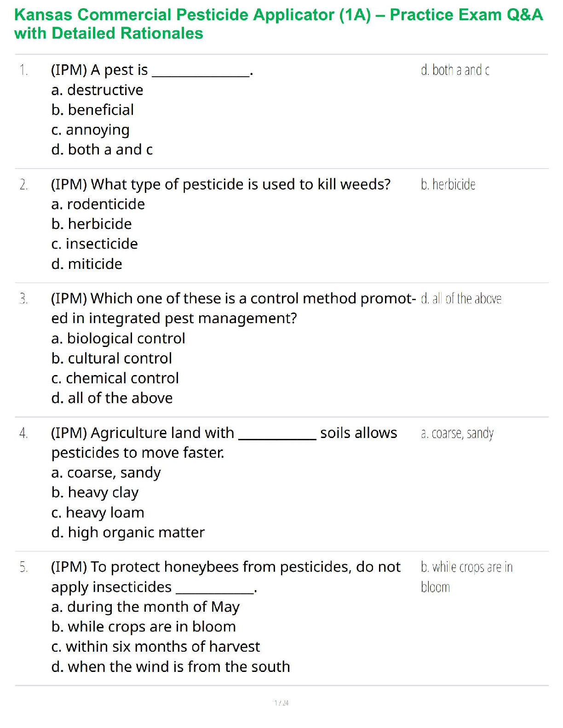Click the "b. herbicide" answer key
This screenshot has width=563, height=728.
click(x=448, y=185)
